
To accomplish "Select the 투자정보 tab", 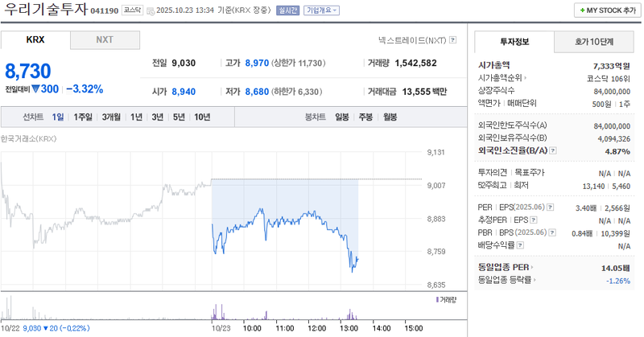I will pyautogui.click(x=514, y=42).
